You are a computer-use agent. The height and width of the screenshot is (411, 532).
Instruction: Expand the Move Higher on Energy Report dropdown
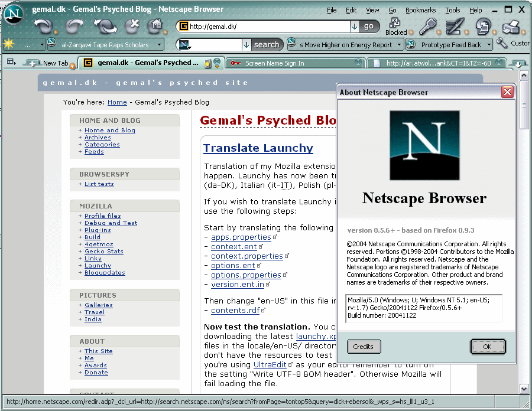(400, 45)
